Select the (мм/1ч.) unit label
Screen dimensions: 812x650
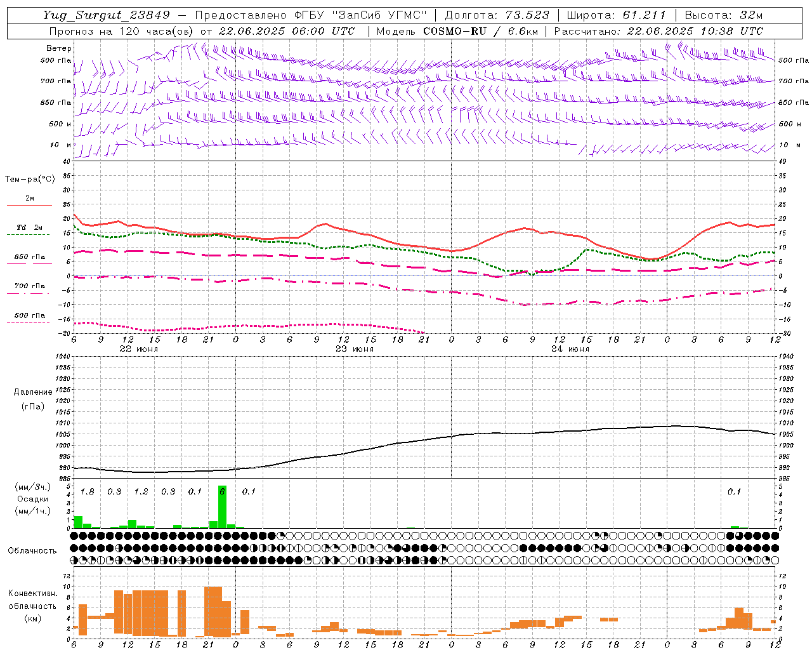33,511
